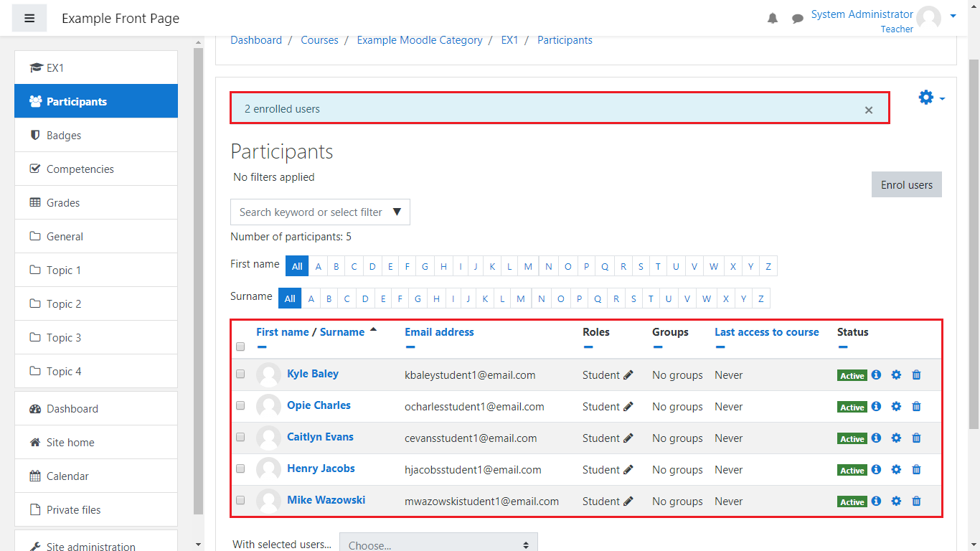
Task: Open the hamburger side panel menu
Action: coord(29,18)
